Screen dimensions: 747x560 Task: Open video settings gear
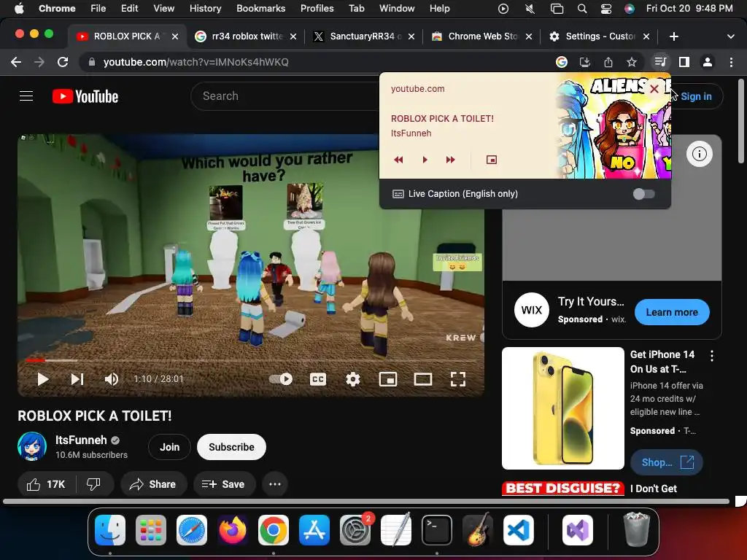pyautogui.click(x=352, y=379)
